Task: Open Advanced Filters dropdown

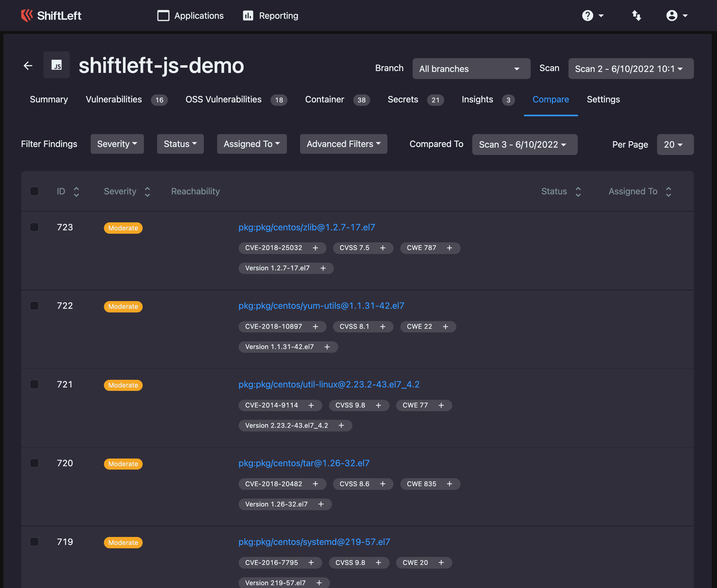Action: tap(343, 144)
